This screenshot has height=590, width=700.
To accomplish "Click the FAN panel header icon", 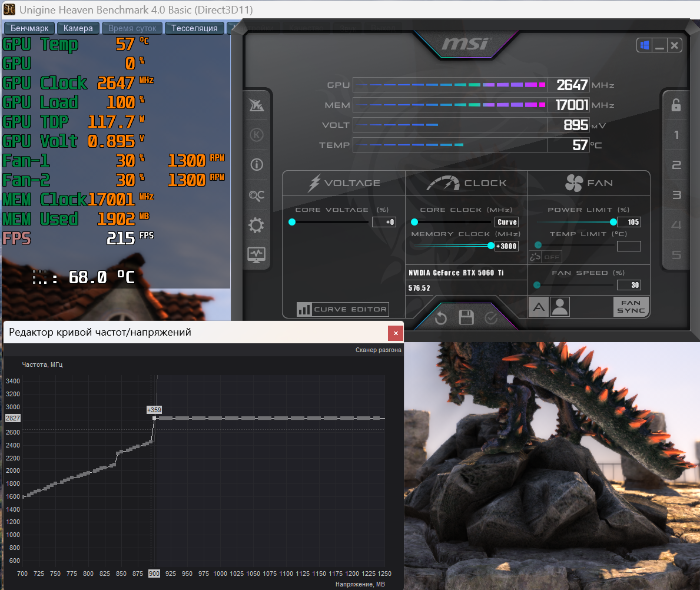I will 573,183.
